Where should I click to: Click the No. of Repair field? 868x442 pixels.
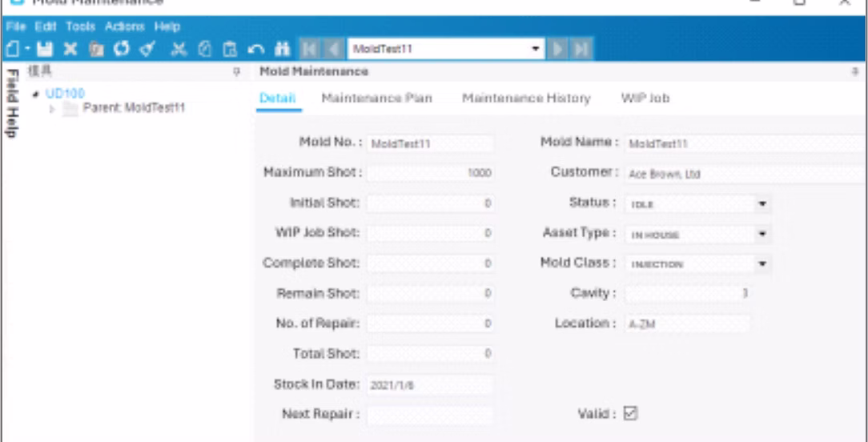point(430,323)
